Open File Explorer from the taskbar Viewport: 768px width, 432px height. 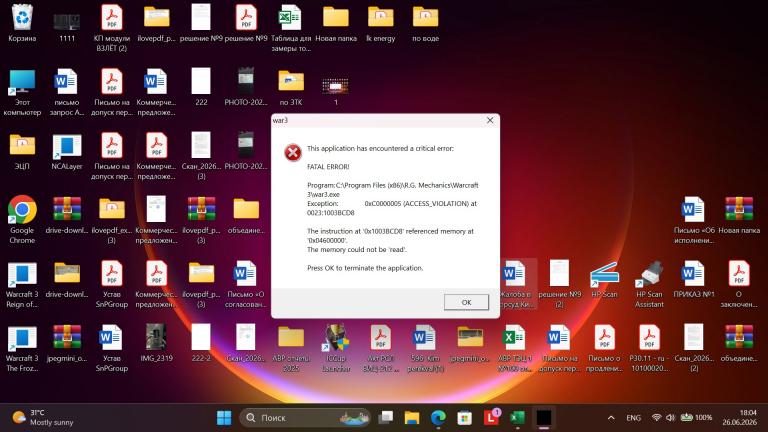(412, 418)
